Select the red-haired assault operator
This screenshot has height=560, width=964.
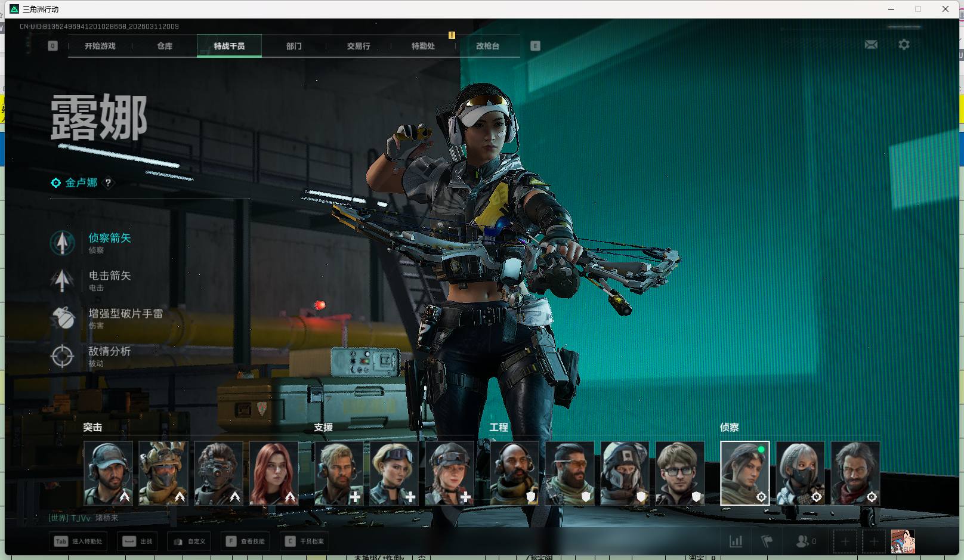click(x=274, y=473)
